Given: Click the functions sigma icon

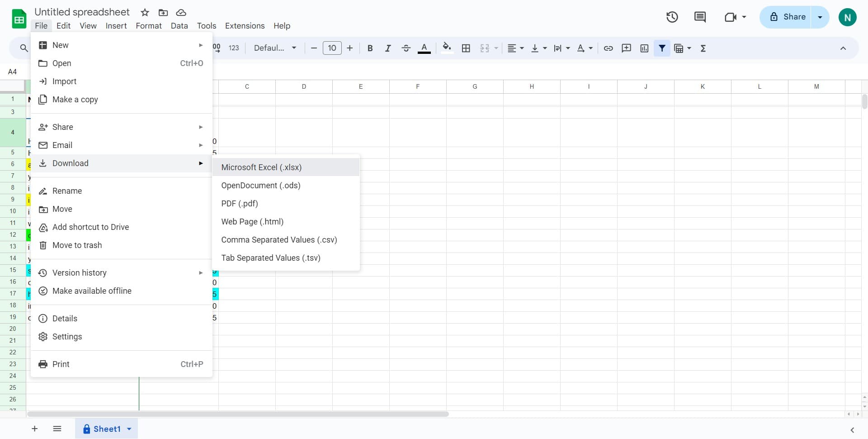Looking at the screenshot, I should coord(703,48).
